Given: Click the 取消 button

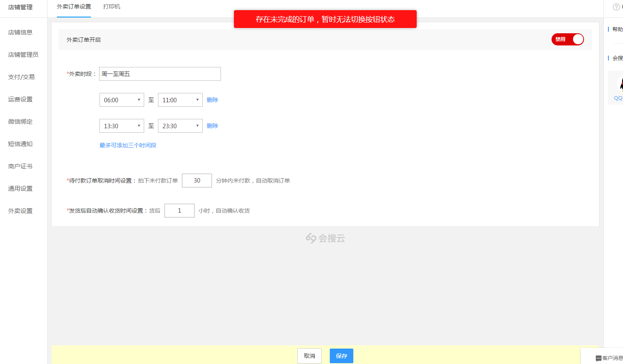Looking at the screenshot, I should coord(309,356).
